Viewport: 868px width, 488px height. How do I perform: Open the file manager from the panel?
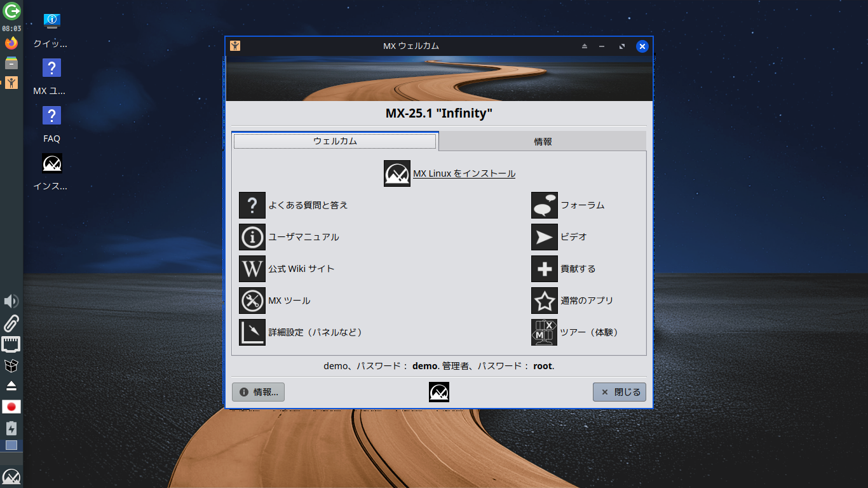tap(11, 63)
